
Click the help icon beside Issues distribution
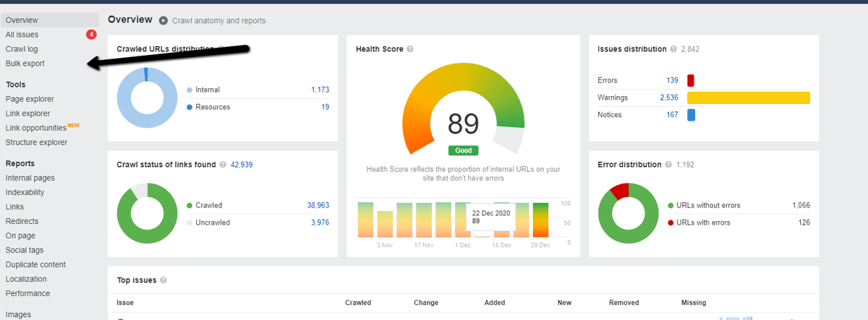pyautogui.click(x=674, y=49)
